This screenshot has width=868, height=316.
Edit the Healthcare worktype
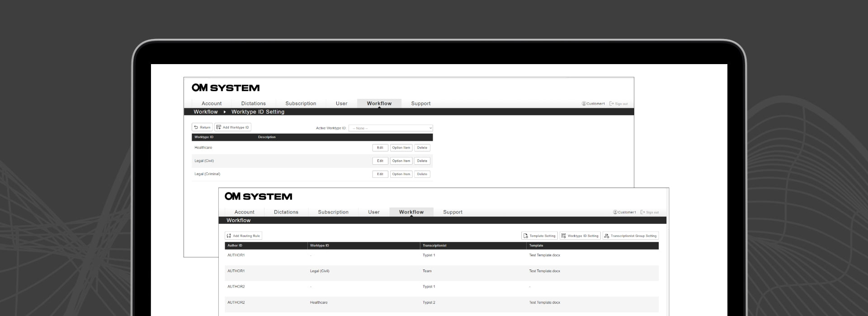380,148
